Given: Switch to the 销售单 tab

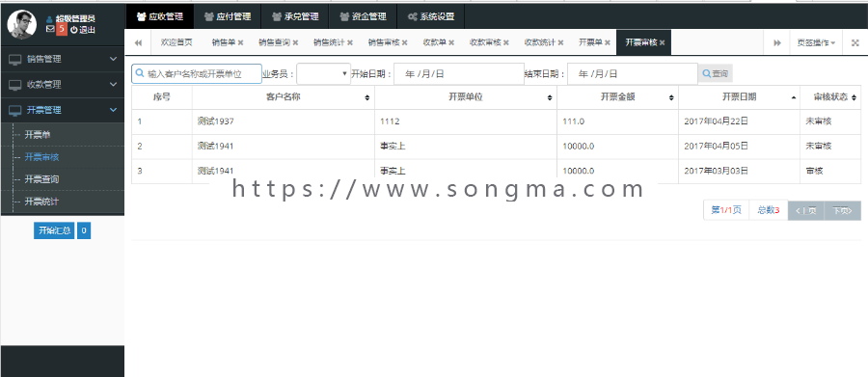Looking at the screenshot, I should pos(224,42).
